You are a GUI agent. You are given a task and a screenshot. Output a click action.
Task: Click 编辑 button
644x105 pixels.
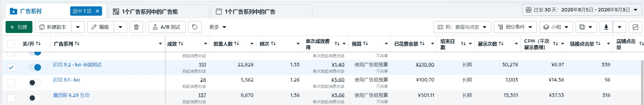click(100, 27)
